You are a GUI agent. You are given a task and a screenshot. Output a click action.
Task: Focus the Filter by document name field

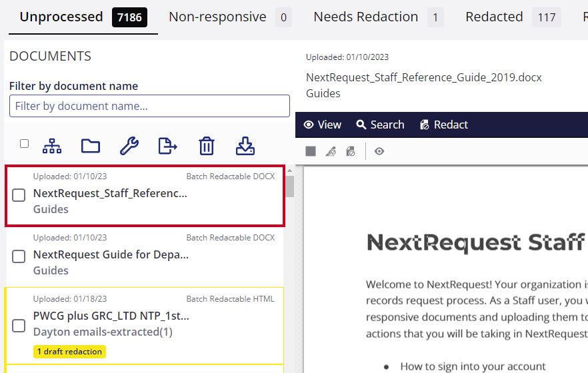pyautogui.click(x=149, y=106)
